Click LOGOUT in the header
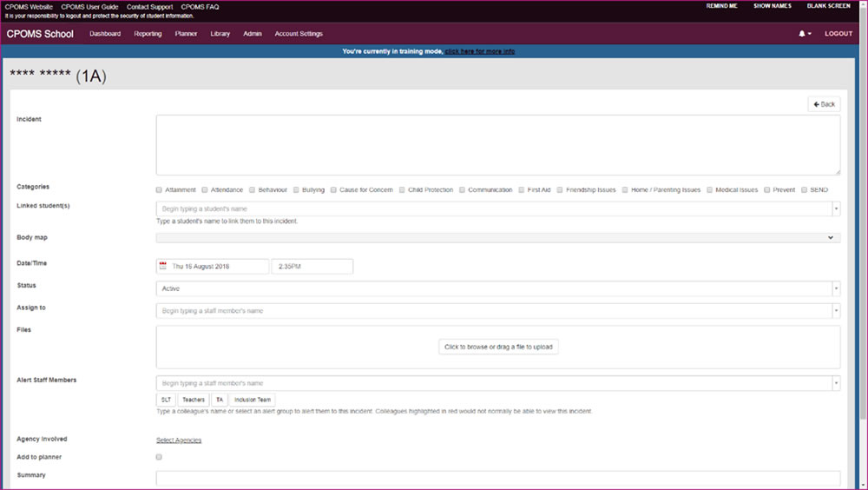This screenshot has width=868, height=490. 838,34
